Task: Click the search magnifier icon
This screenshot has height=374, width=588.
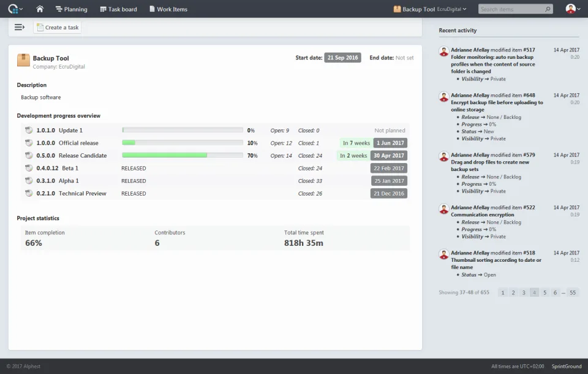Action: pyautogui.click(x=548, y=9)
